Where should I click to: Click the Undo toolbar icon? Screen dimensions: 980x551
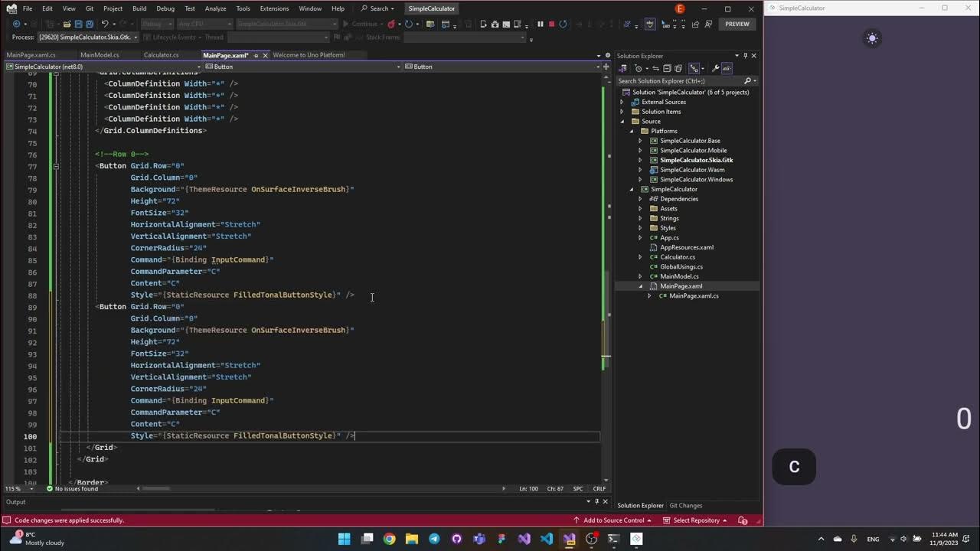coord(105,24)
